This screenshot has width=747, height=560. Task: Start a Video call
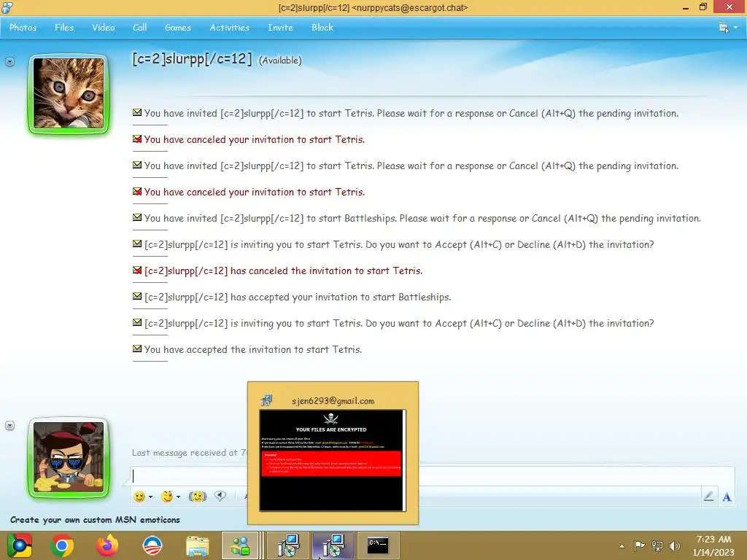tap(104, 28)
